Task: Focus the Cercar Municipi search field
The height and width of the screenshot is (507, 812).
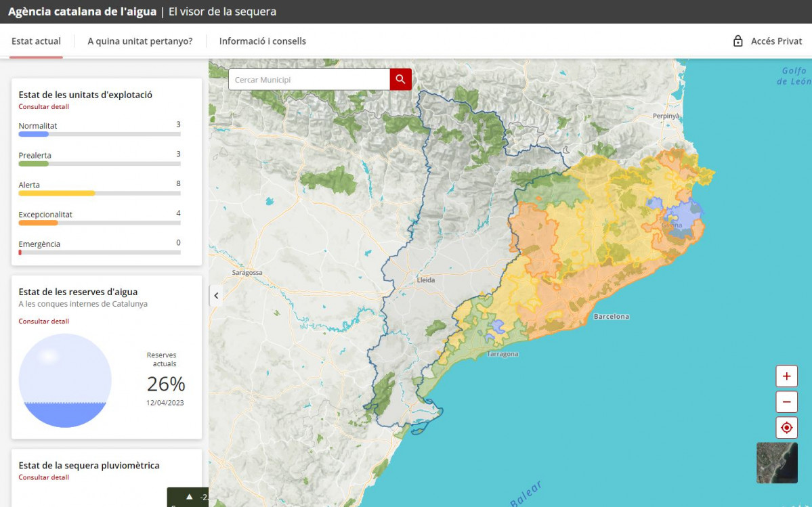Action: point(309,80)
